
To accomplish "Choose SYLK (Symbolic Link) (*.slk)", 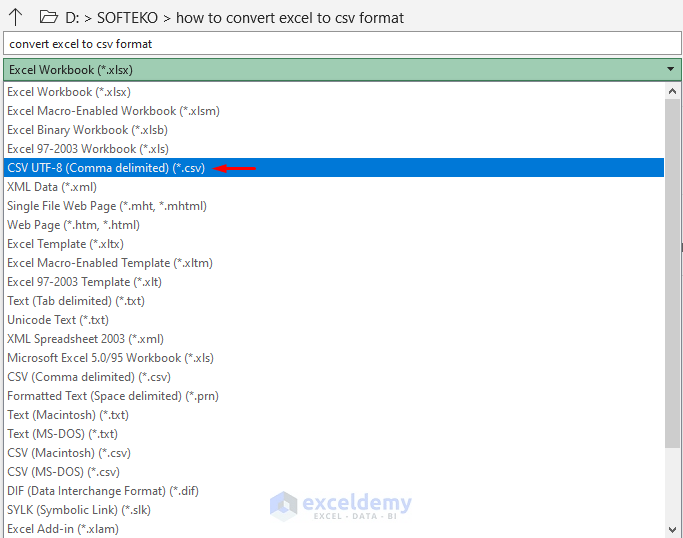I will (x=334, y=510).
